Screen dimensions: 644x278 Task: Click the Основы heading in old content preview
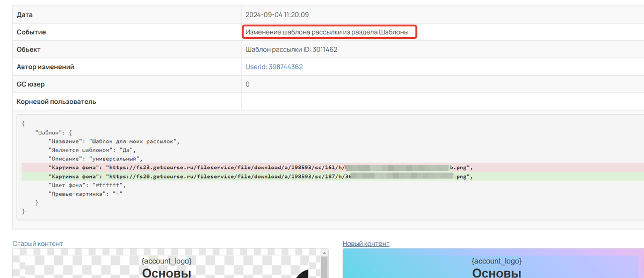click(167, 273)
